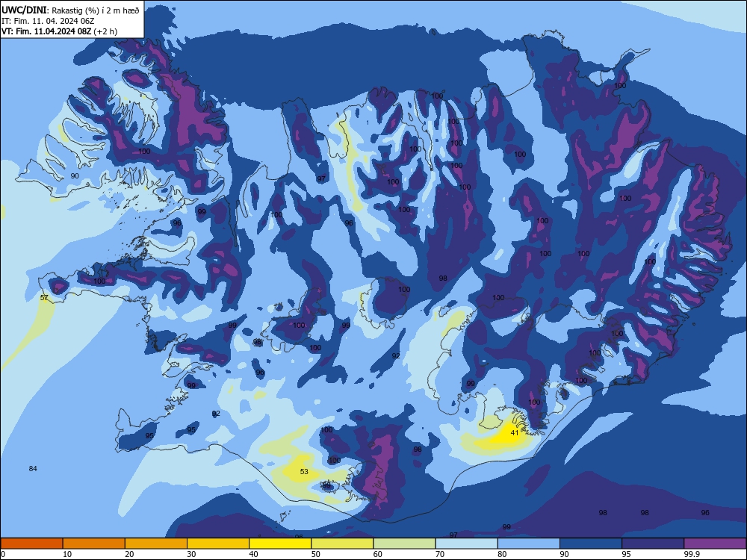Click the bright yellow 40–50 legend swatch
The image size is (747, 560).
[280, 544]
